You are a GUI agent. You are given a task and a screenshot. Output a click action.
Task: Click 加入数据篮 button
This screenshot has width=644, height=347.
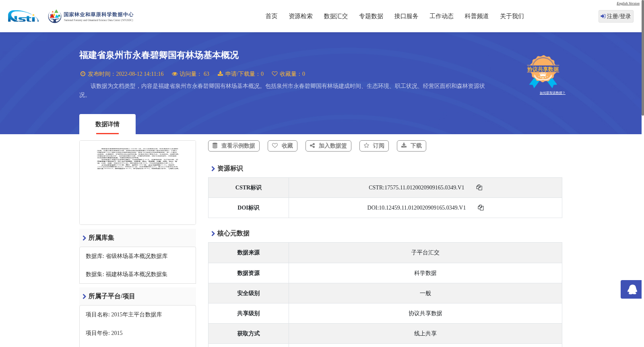(x=328, y=146)
